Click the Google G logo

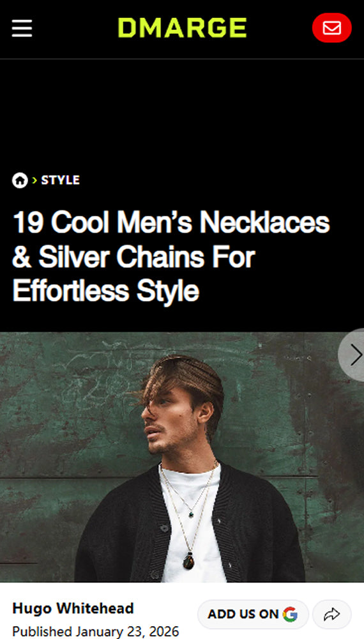coord(290,614)
